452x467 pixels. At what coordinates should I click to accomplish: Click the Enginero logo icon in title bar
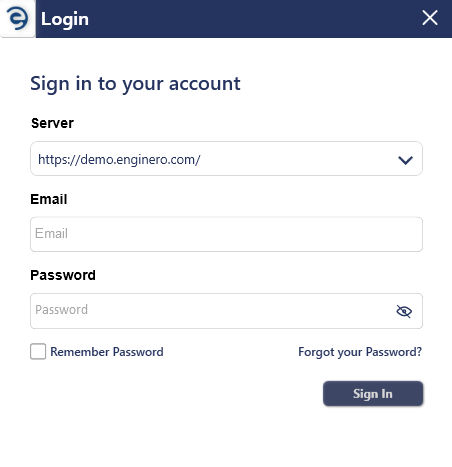(18, 18)
